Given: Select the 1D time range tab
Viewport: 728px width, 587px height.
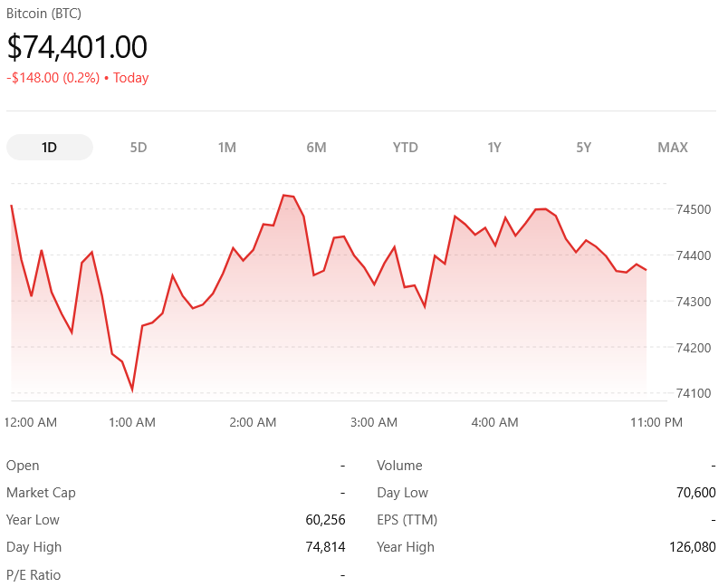Looking at the screenshot, I should click(x=49, y=147).
